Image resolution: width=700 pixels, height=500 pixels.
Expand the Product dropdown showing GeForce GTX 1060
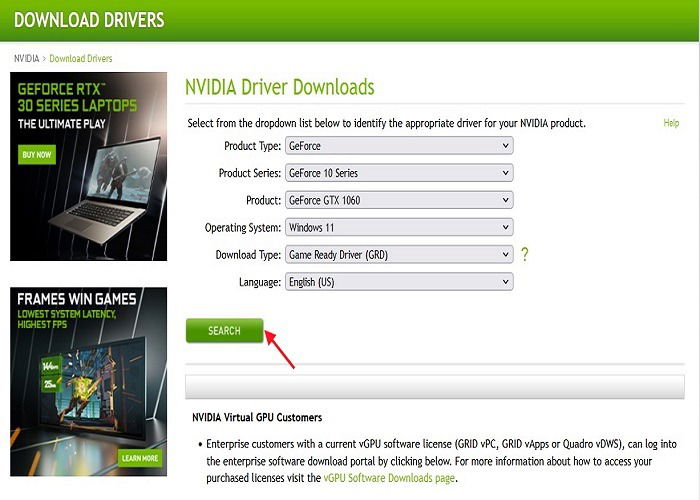point(399,200)
